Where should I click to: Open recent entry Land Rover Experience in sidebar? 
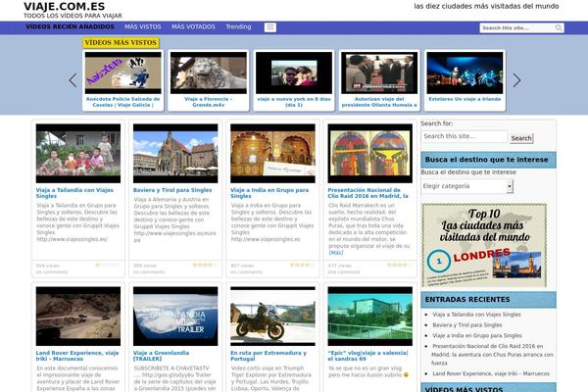(x=491, y=373)
